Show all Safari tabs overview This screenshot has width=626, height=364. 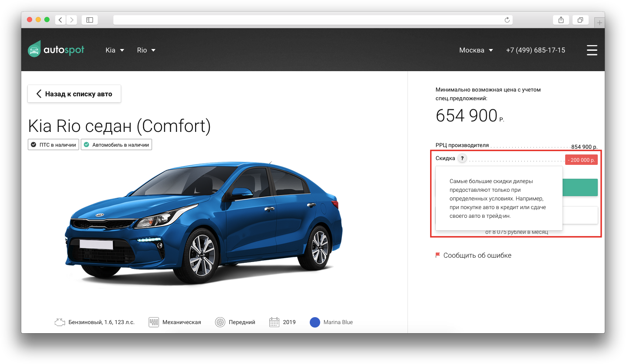click(x=580, y=20)
